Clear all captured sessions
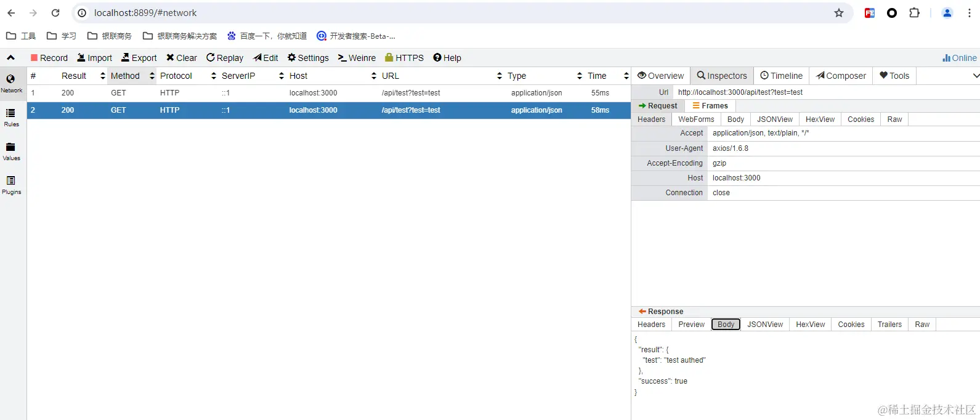The height and width of the screenshot is (420, 980). (182, 58)
